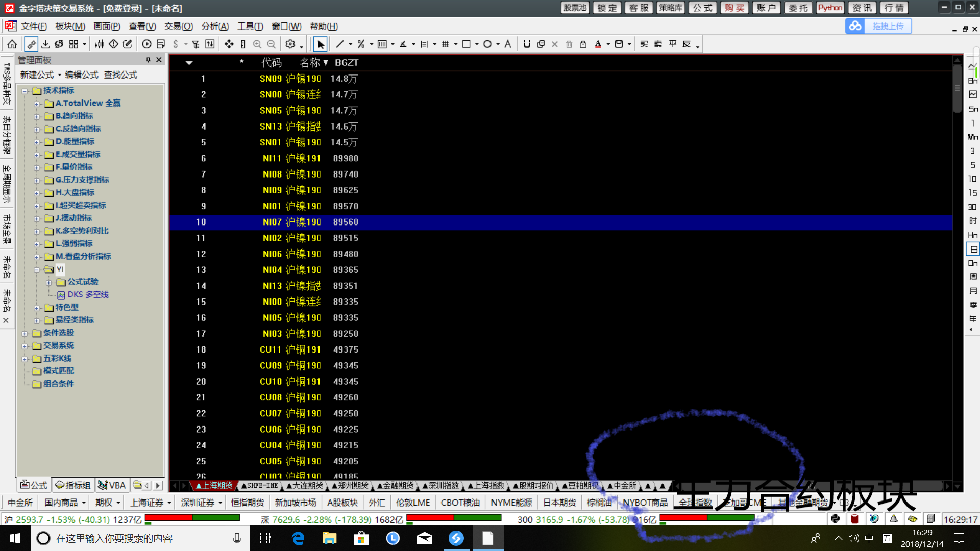Open dropdown arrow next to rectangle tool
The image size is (980, 551).
click(476, 45)
